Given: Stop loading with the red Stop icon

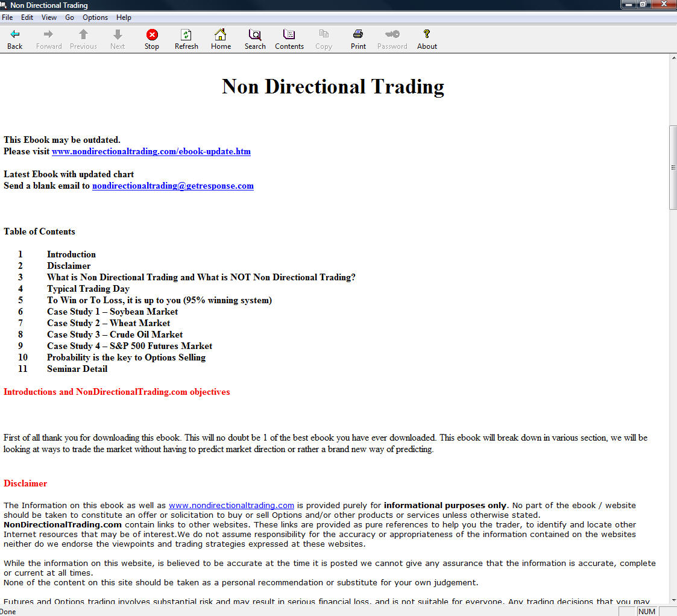Looking at the screenshot, I should point(152,39).
